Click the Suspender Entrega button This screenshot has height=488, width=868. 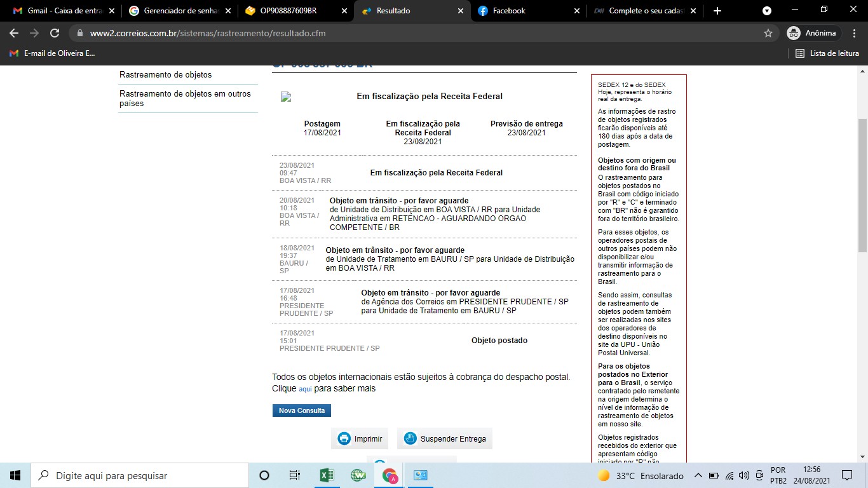click(x=445, y=438)
